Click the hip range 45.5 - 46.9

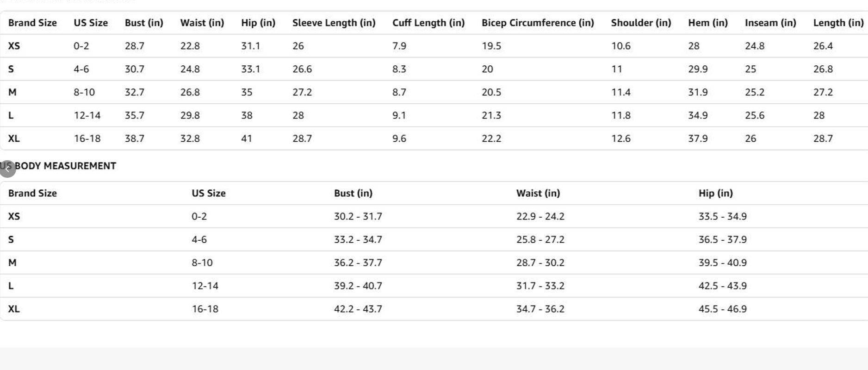tap(722, 309)
